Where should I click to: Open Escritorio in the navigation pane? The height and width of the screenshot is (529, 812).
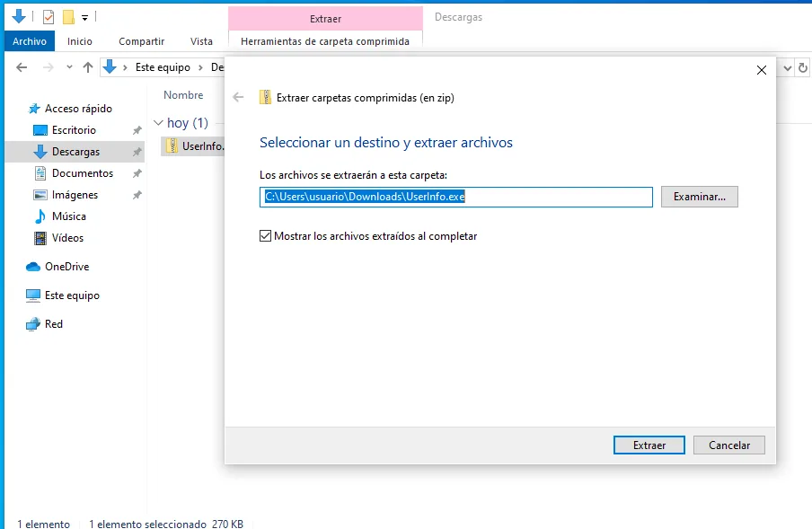click(74, 130)
